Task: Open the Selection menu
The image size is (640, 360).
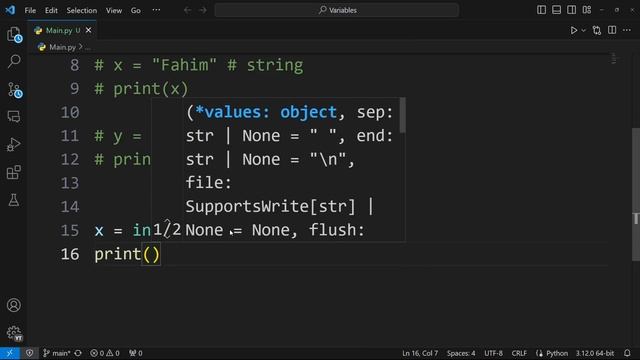Action: 82,10
